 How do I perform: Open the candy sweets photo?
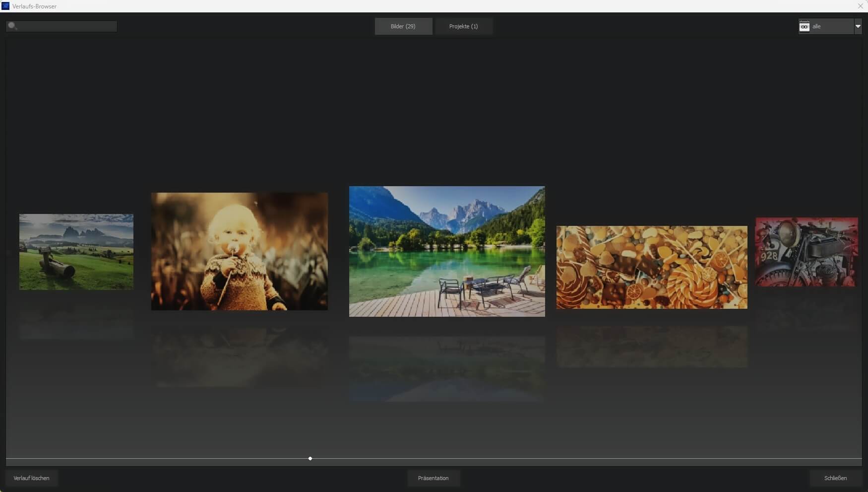652,267
